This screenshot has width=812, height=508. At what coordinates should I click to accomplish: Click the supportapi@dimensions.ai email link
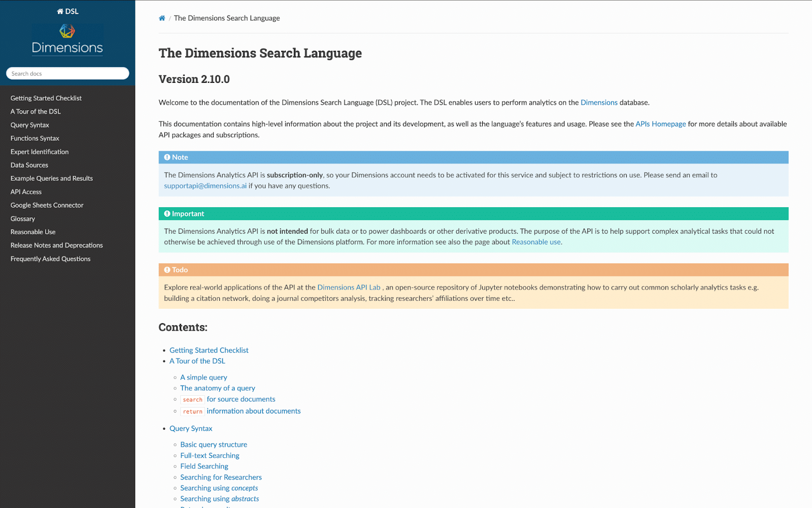(205, 186)
